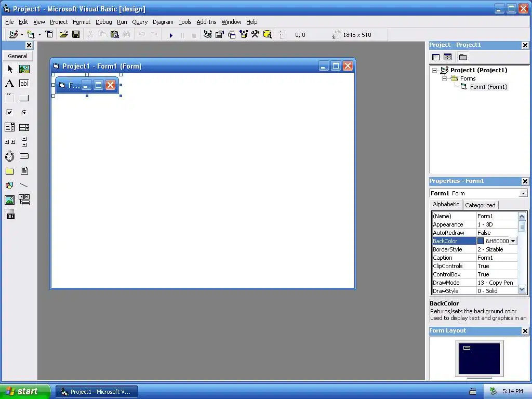Select the DrawMode property row

[x=475, y=283]
